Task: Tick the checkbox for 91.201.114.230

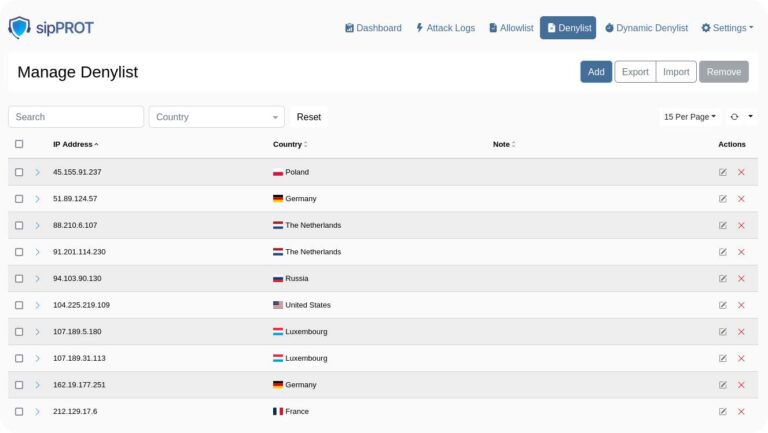Action: 19,252
